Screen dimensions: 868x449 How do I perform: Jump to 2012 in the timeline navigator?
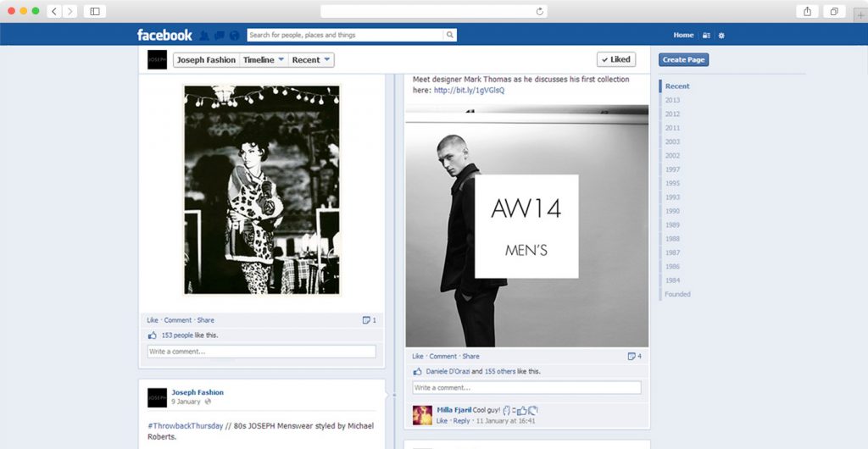point(672,114)
